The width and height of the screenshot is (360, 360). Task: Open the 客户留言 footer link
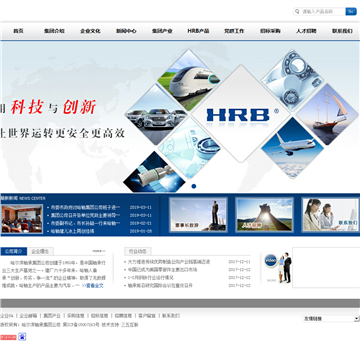coord(147,316)
